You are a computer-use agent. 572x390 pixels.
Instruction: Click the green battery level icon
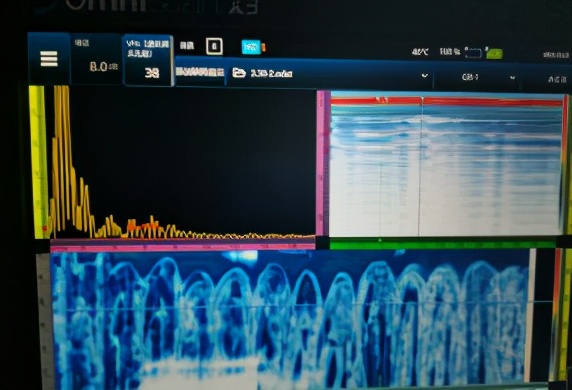coord(494,53)
